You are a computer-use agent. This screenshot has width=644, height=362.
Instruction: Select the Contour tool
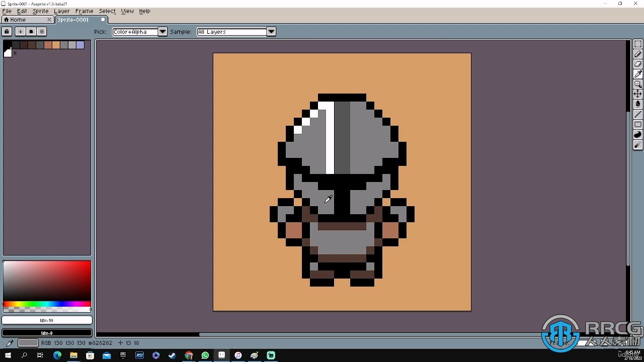tap(638, 135)
